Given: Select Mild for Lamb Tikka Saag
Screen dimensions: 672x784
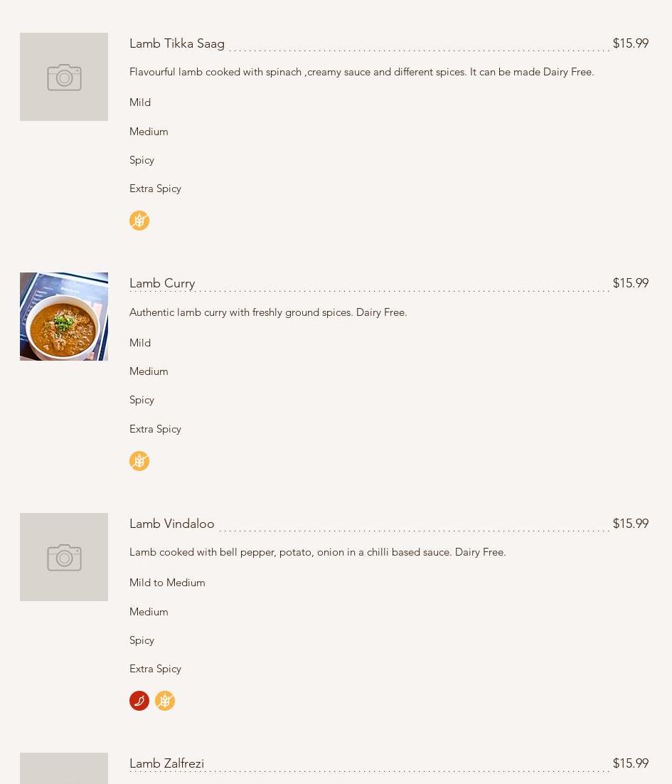Looking at the screenshot, I should [x=140, y=102].
